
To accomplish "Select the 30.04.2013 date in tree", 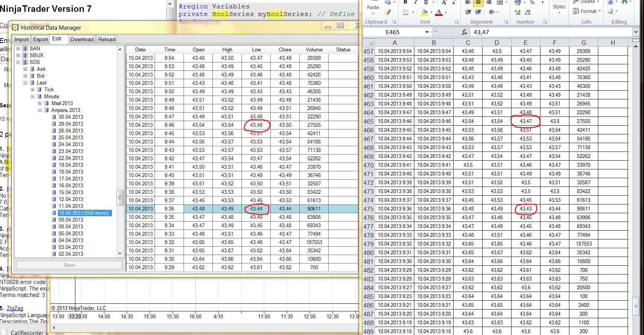I will pyautogui.click(x=71, y=117).
